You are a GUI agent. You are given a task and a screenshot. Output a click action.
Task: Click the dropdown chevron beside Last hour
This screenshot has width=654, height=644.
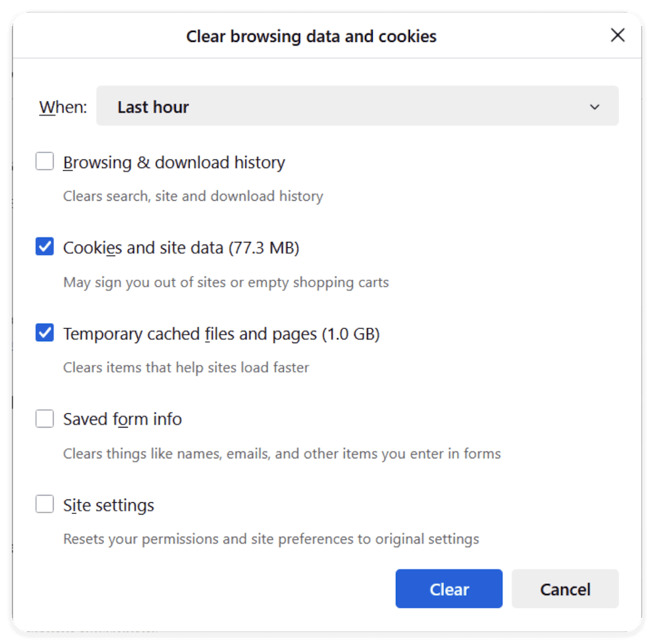(595, 106)
